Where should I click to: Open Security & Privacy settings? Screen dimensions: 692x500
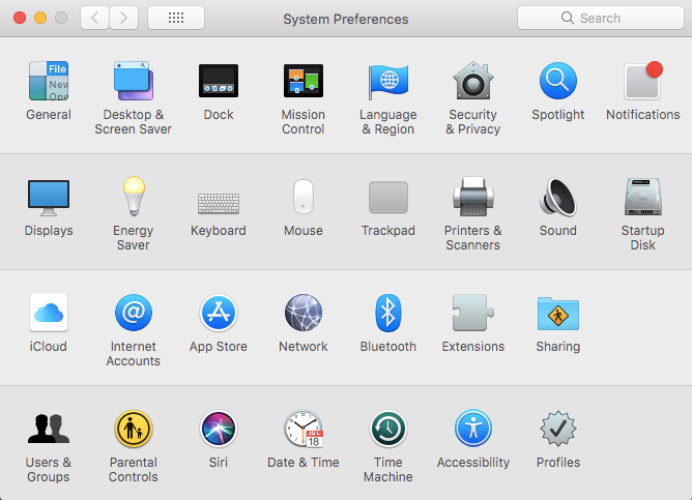tap(473, 82)
